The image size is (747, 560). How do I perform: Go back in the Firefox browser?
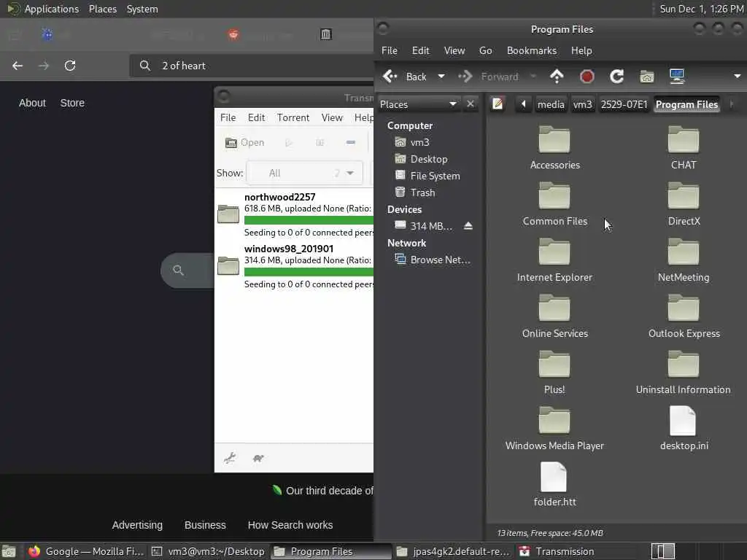click(x=18, y=66)
